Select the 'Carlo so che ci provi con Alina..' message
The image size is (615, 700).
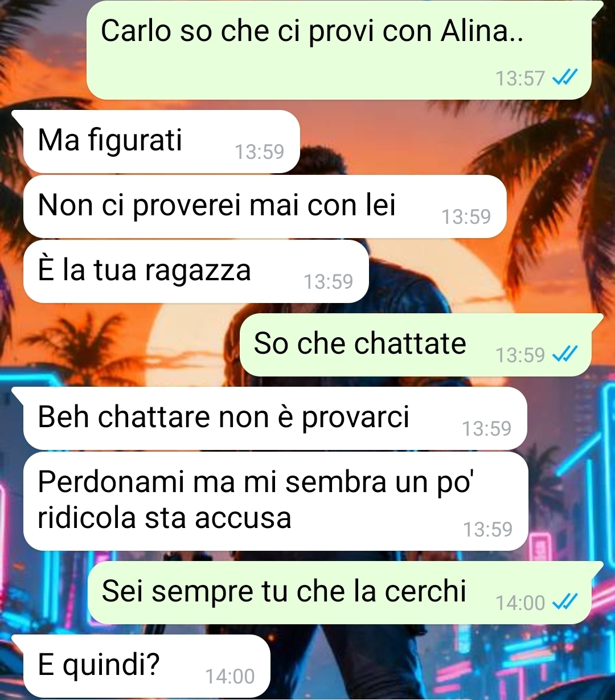point(339,50)
